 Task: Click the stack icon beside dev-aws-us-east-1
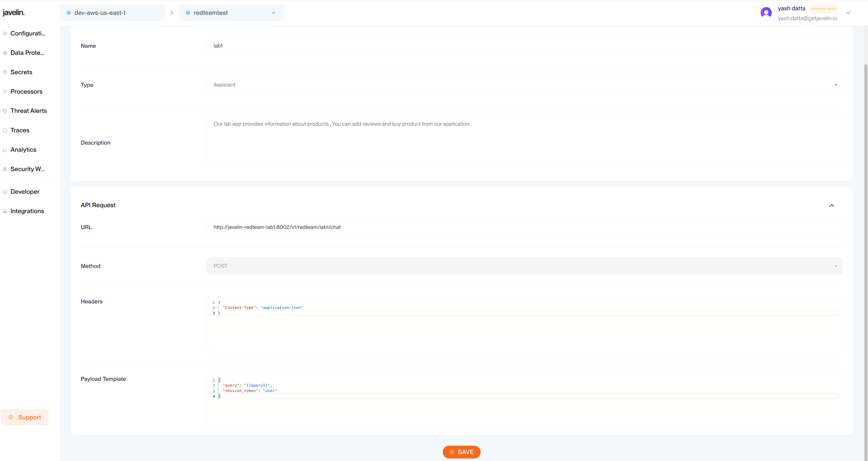tap(68, 13)
